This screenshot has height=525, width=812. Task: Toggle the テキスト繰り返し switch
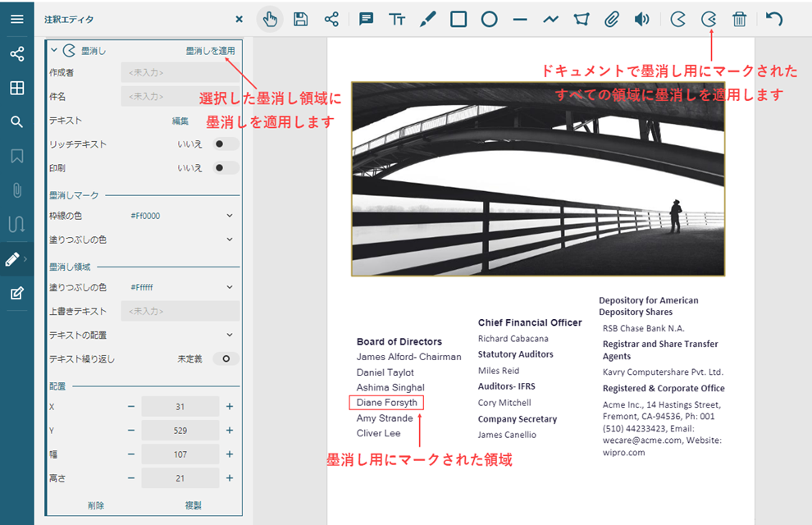click(226, 358)
